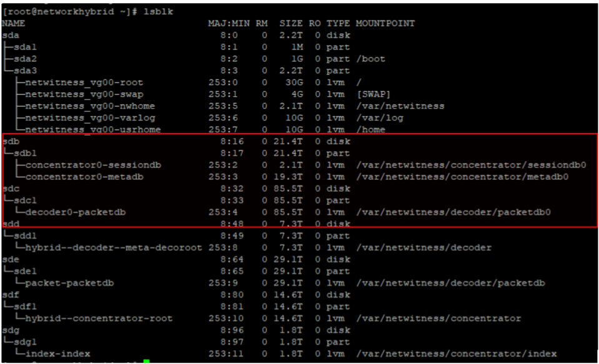The image size is (599, 364).
Task: Select the sda disk entry
Action: pos(10,35)
